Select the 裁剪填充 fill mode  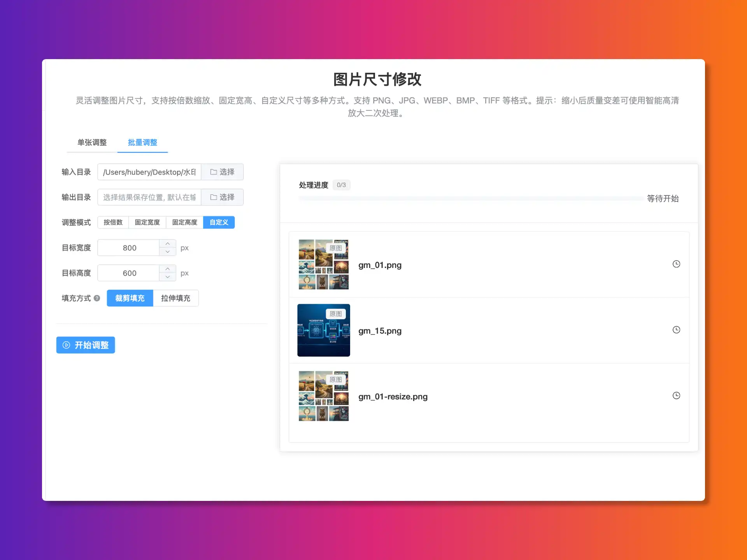(x=130, y=298)
